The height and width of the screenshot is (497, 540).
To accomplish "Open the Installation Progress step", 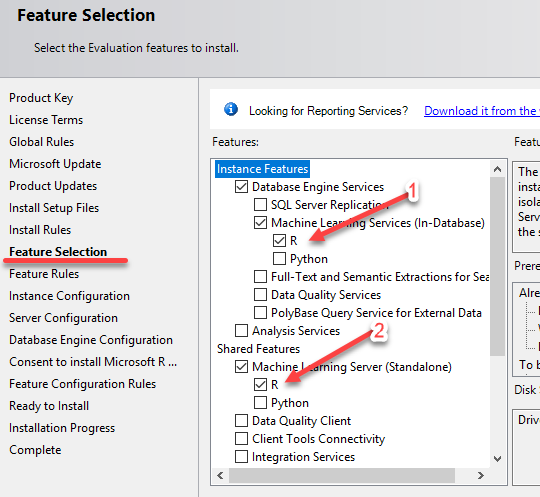I will pos(62,428).
